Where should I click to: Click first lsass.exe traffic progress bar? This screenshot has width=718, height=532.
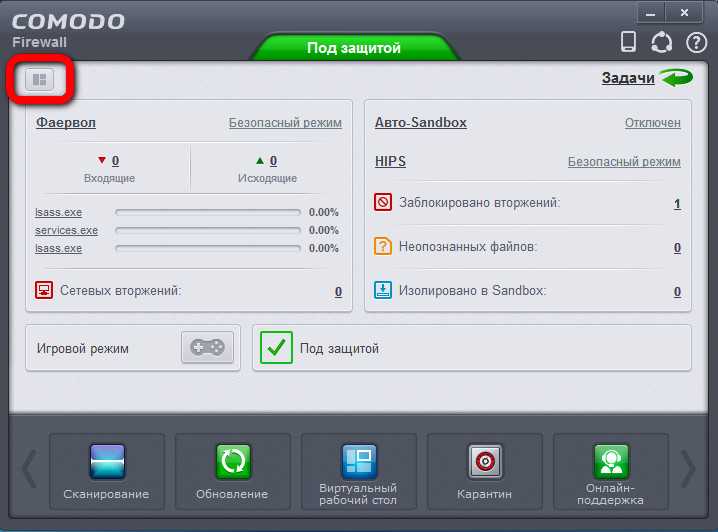[x=208, y=212]
